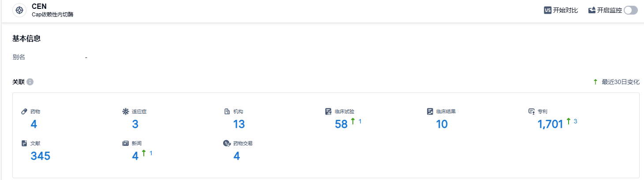The image size is (644, 180).
Task: Click the 药物 pill icon
Action: coord(24,111)
